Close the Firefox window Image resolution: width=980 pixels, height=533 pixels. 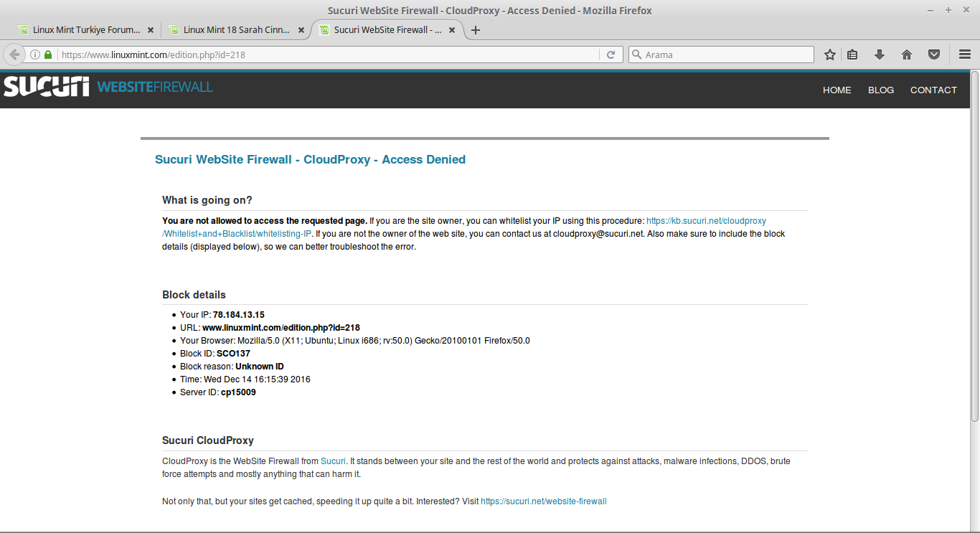coord(965,10)
